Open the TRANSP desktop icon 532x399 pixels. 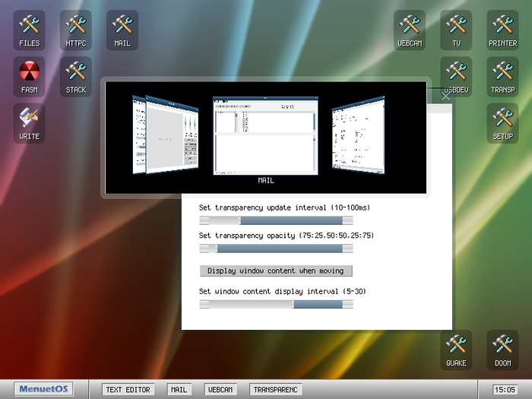pyautogui.click(x=502, y=76)
